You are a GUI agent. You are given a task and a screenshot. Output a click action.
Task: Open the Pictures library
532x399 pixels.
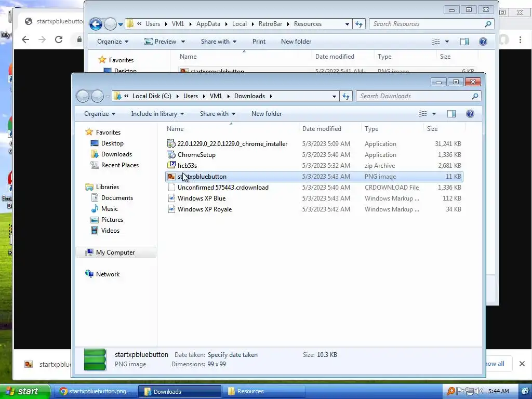pos(112,220)
